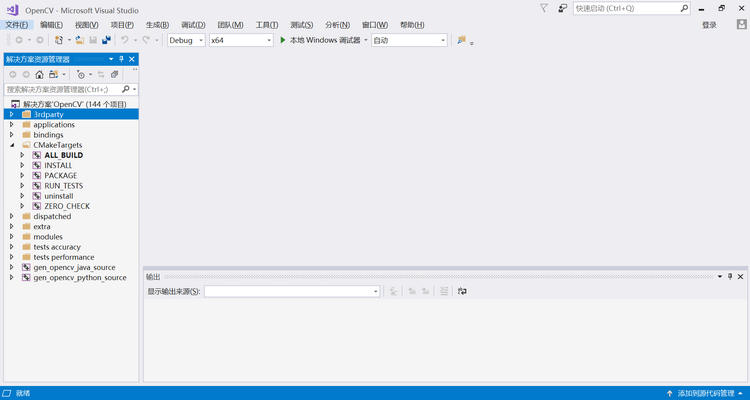Click the account avatar icon
This screenshot has width=750, height=400.
click(x=741, y=24)
